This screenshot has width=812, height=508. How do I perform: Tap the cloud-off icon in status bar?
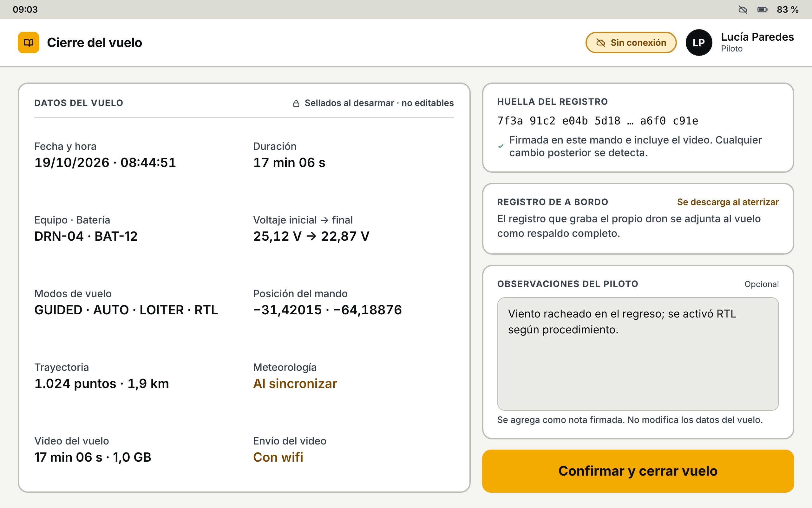click(x=743, y=10)
